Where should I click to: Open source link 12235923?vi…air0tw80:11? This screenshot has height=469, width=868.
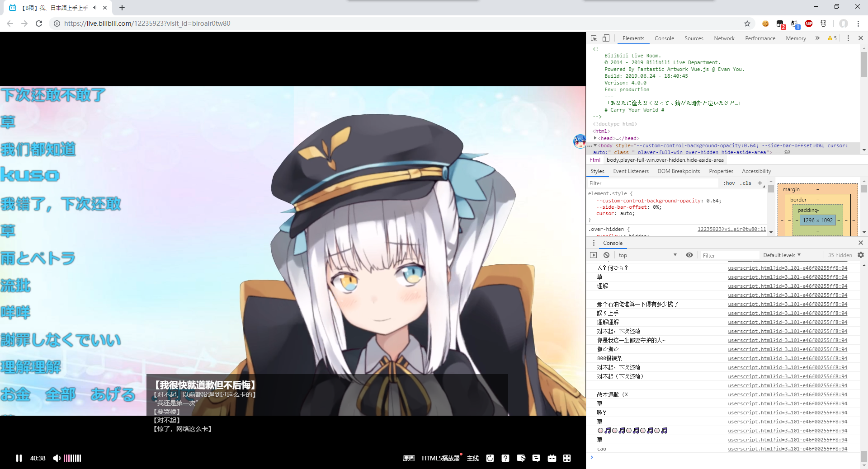tap(731, 229)
